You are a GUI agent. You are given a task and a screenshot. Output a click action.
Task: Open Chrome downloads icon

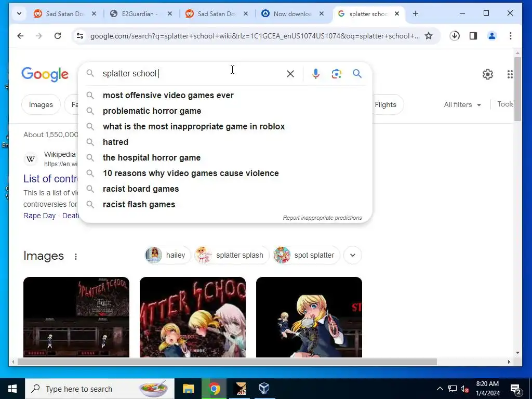455,36
